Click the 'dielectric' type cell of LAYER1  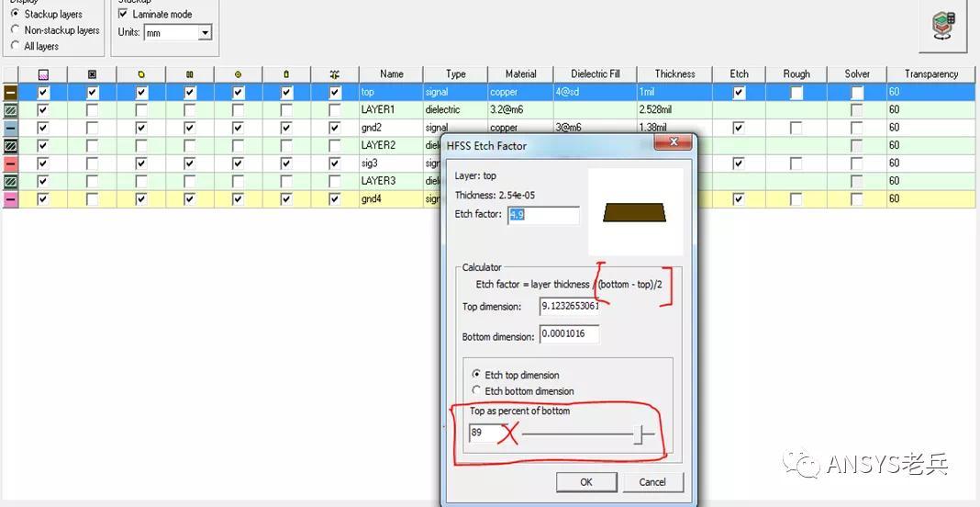click(456, 110)
